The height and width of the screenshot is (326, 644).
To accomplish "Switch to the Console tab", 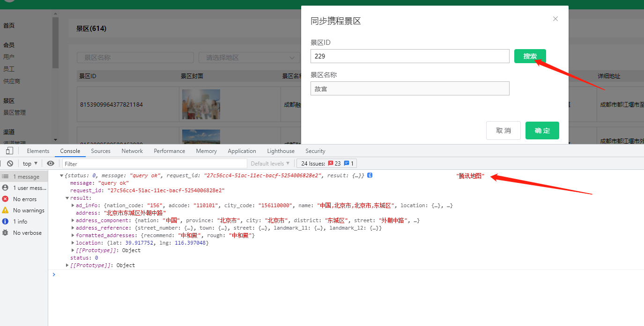I will click(x=70, y=151).
